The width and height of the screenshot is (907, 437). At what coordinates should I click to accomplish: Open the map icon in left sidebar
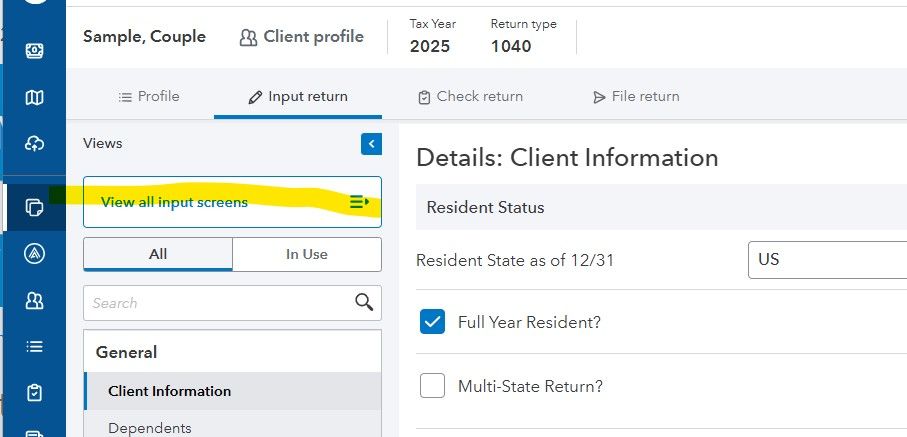35,97
